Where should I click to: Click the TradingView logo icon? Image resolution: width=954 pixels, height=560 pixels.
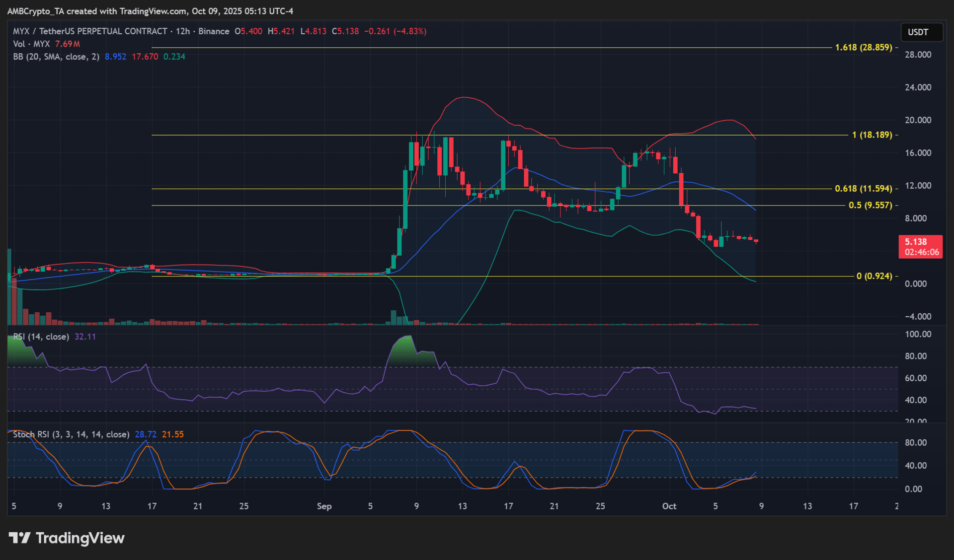pos(20,538)
